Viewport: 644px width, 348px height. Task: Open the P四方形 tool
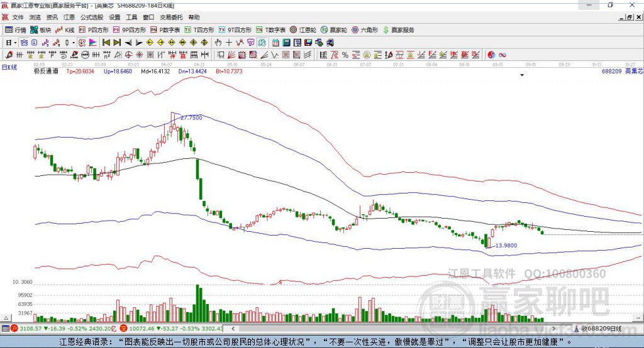(x=94, y=30)
